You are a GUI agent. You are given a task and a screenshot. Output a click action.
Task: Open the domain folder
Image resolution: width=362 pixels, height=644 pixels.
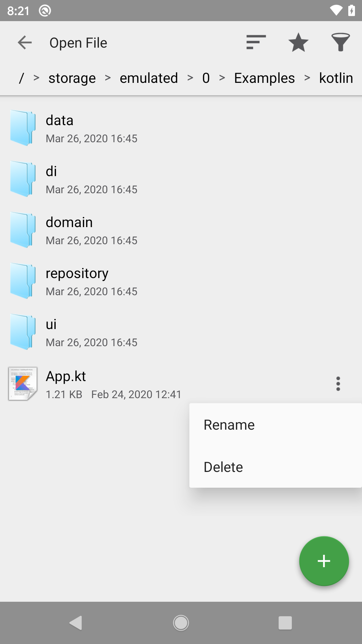[69, 230]
